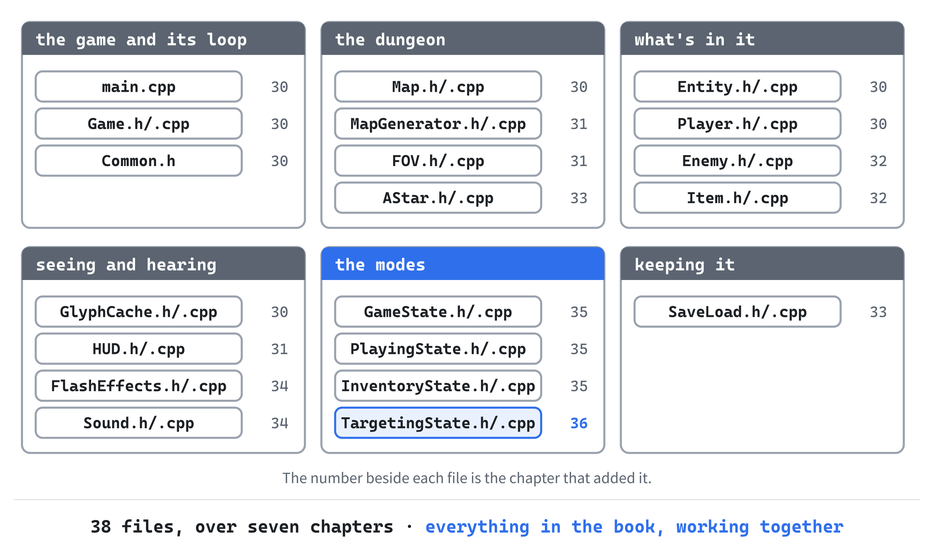Viewport: 934px width, 560px height.
Task: Click chapter number 31 beside HUD.h/.cpp
Action: 279,349
